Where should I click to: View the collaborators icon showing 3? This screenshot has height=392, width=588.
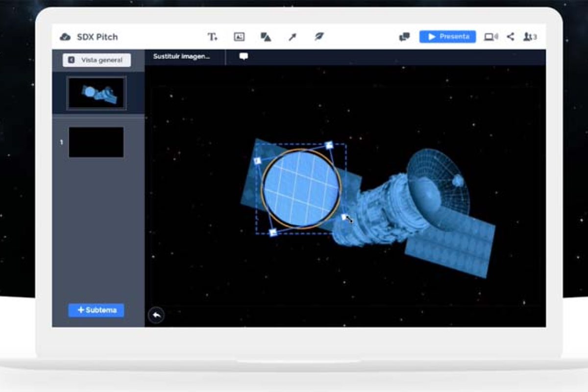[x=530, y=37]
